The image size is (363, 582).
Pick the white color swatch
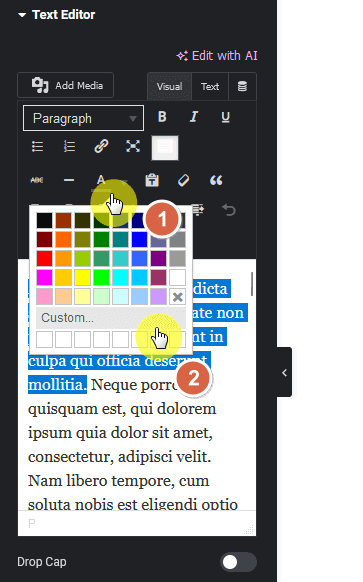coord(177,277)
